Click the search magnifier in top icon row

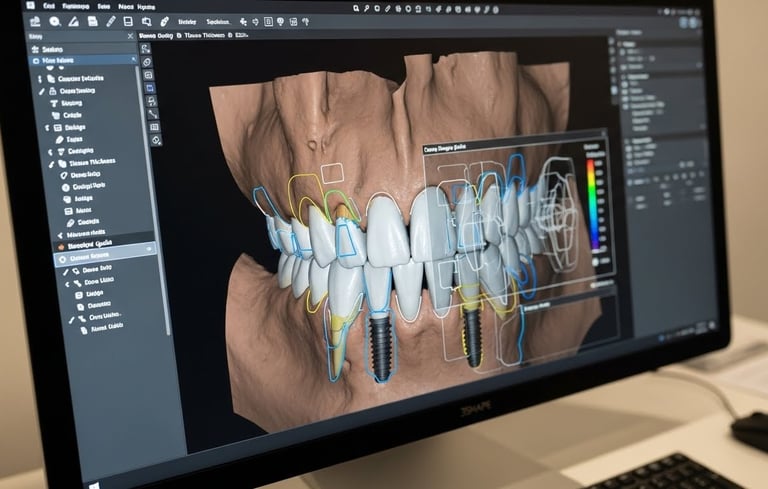tap(356, 8)
